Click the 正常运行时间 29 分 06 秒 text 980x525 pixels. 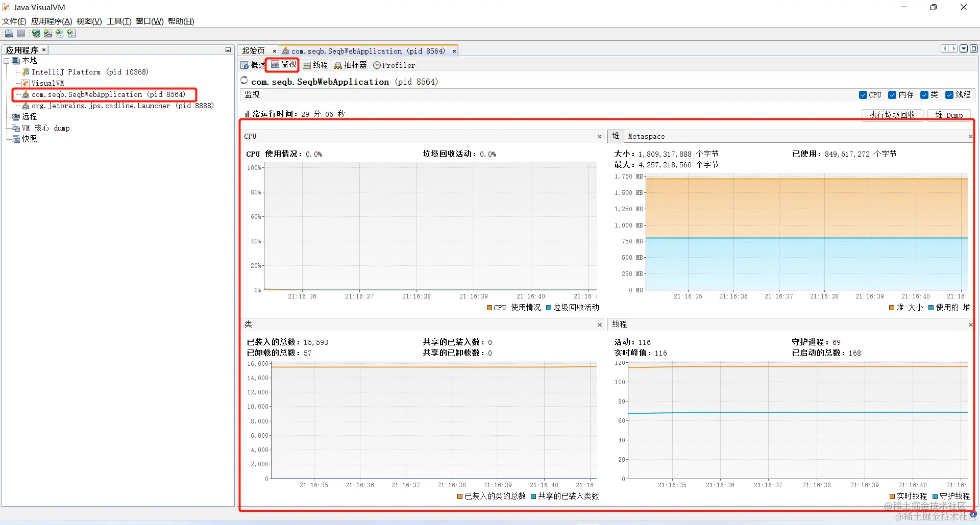(x=295, y=114)
